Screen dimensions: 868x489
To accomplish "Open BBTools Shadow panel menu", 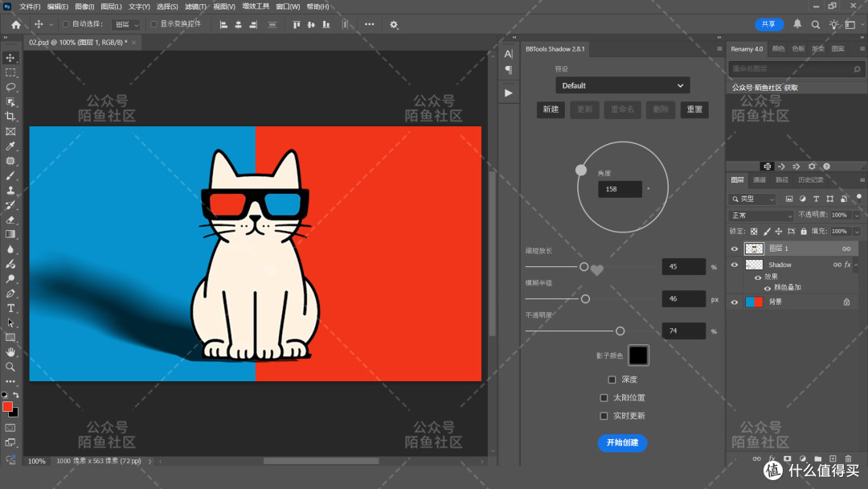I will click(719, 49).
